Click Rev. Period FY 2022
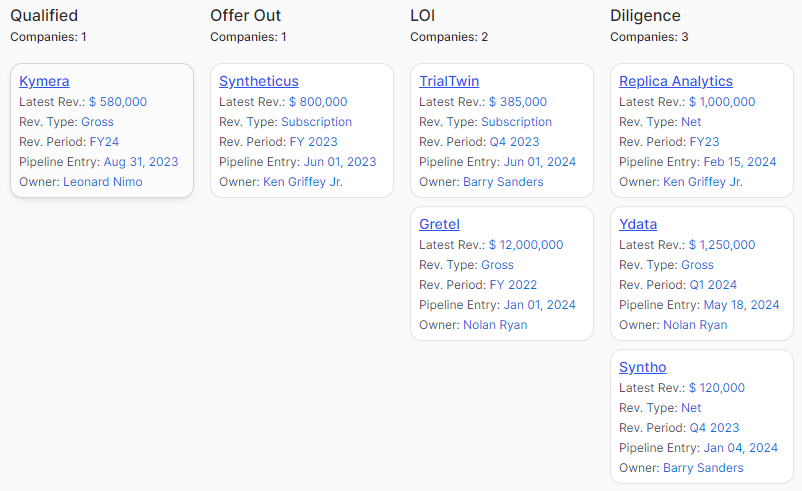 pos(514,285)
